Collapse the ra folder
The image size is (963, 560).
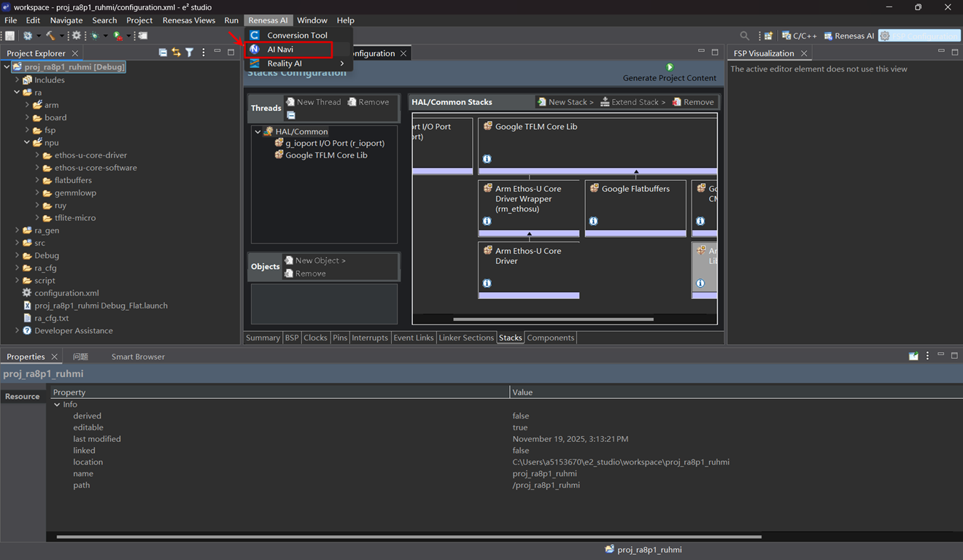(x=17, y=93)
